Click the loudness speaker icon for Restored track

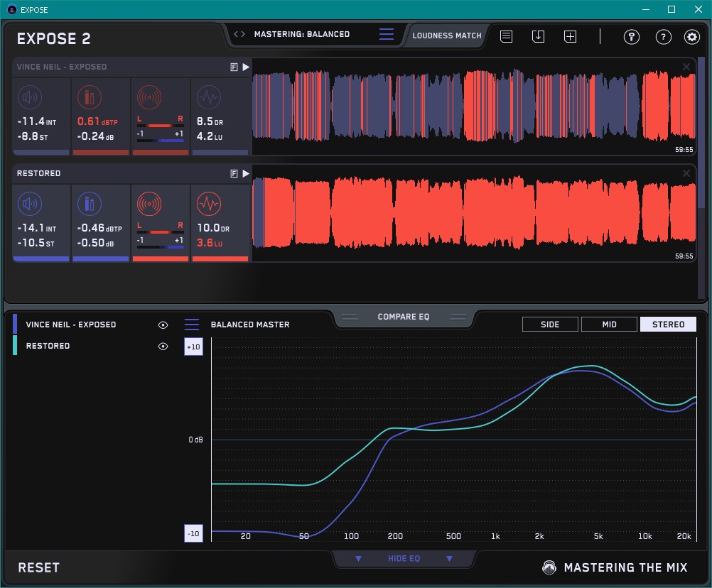(x=30, y=205)
